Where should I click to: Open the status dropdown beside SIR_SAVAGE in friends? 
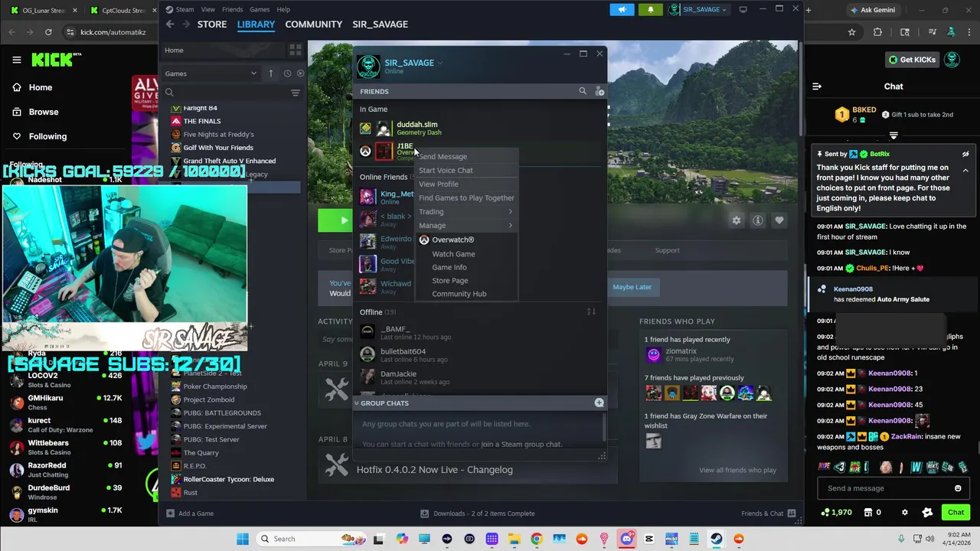tap(440, 63)
